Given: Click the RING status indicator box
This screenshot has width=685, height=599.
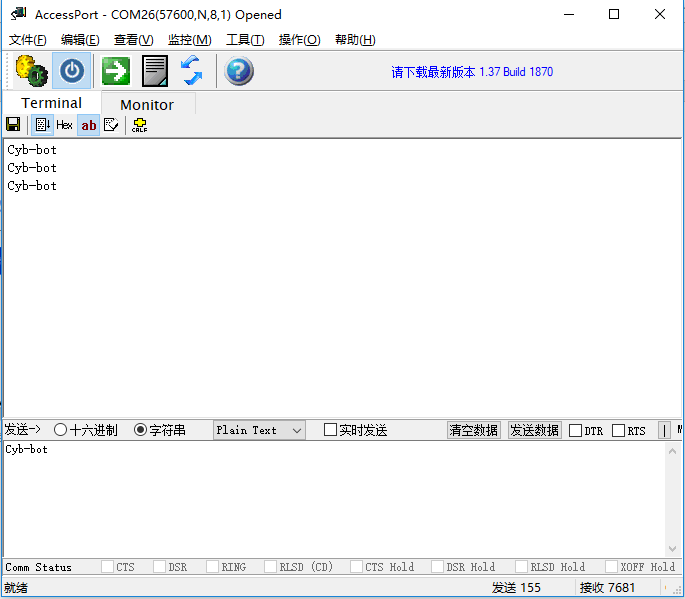Looking at the screenshot, I should click(x=212, y=567).
